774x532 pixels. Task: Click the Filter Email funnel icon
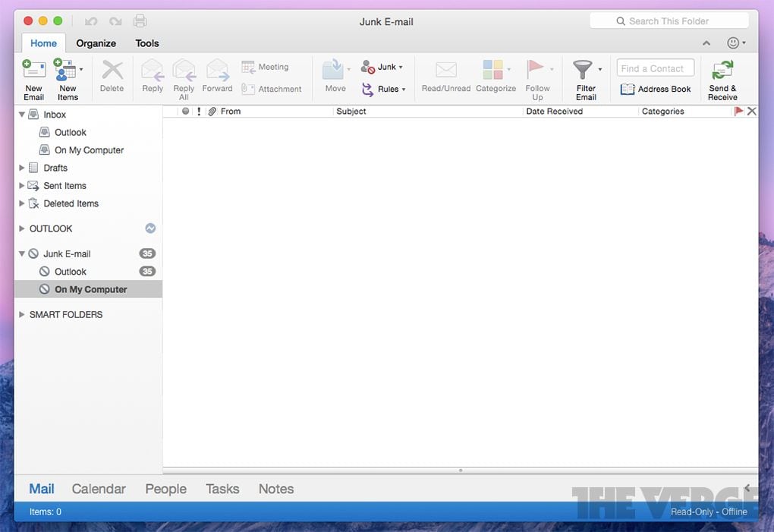pos(582,70)
